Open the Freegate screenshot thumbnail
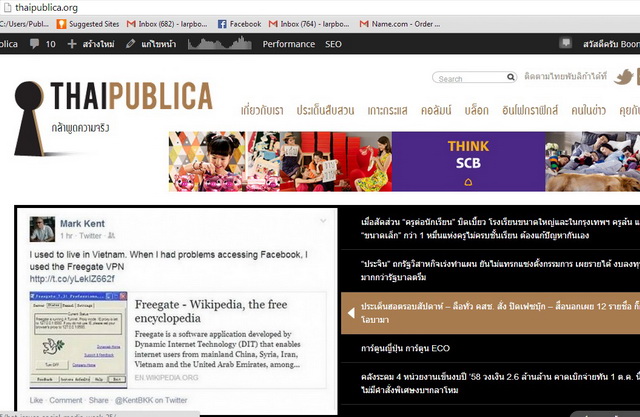The image size is (640, 417). coord(78,340)
